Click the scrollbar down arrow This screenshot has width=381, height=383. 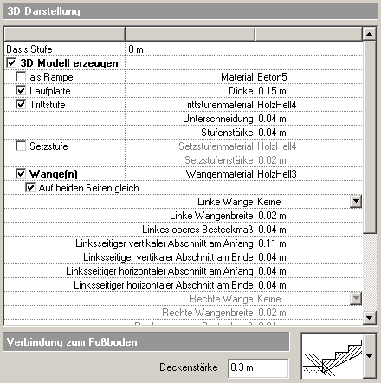[369, 318]
